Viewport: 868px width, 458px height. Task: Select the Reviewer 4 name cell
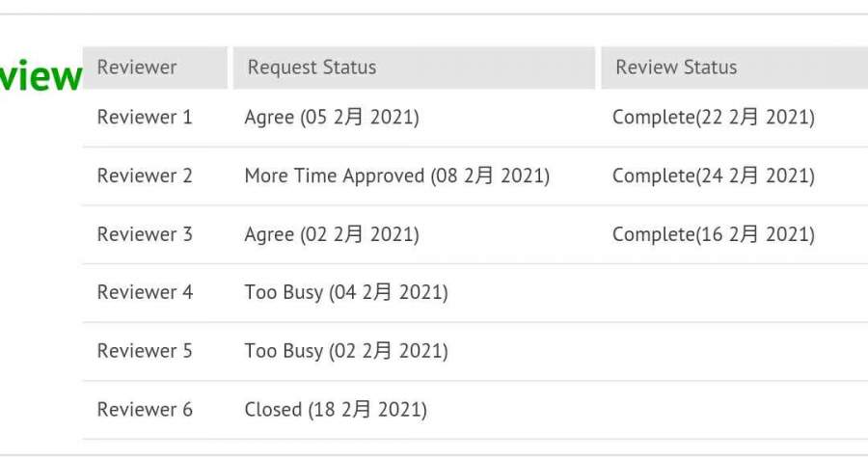pos(145,292)
